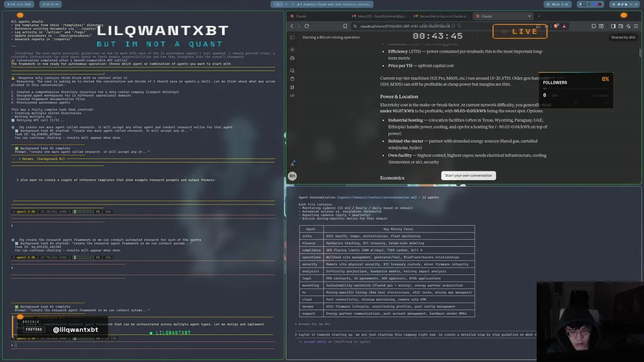This screenshot has height=362, width=644.
Task: Open the browser hamburger menu
Action: tap(636, 26)
